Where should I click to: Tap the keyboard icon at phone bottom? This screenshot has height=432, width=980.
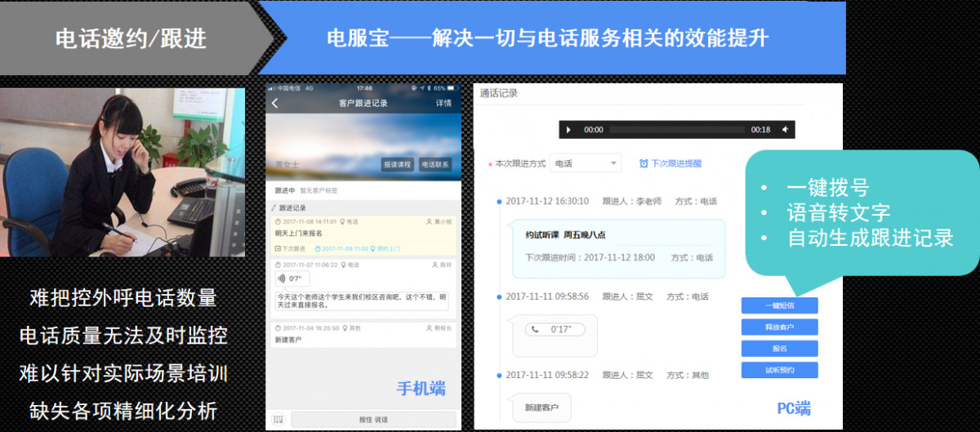tap(278, 420)
